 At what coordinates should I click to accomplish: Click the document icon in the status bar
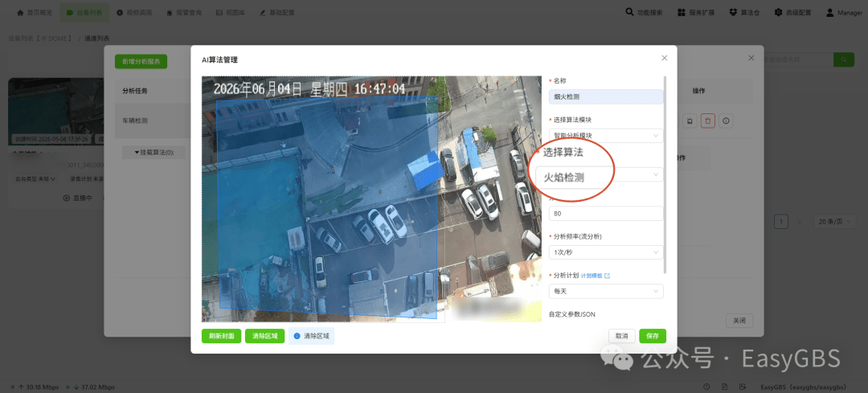[724, 387]
